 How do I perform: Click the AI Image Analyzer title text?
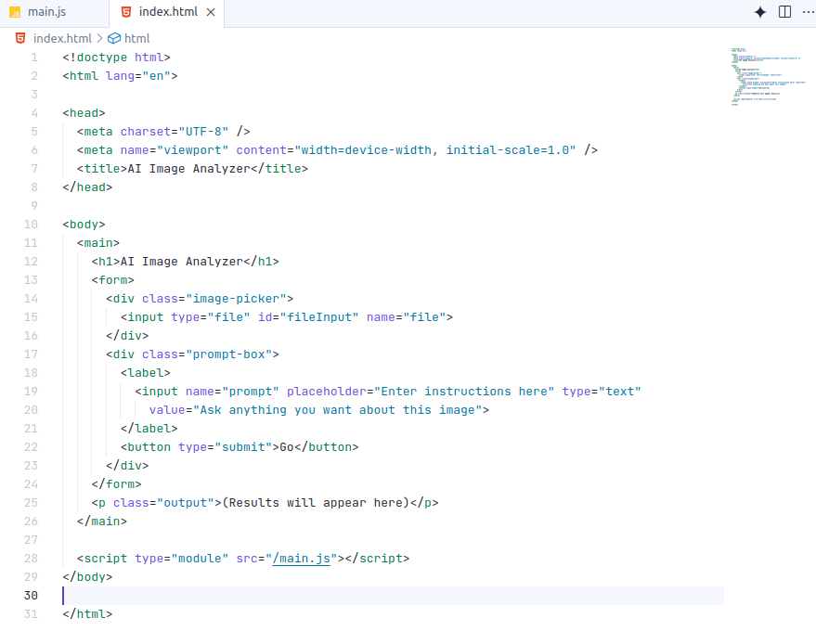pyautogui.click(x=188, y=169)
